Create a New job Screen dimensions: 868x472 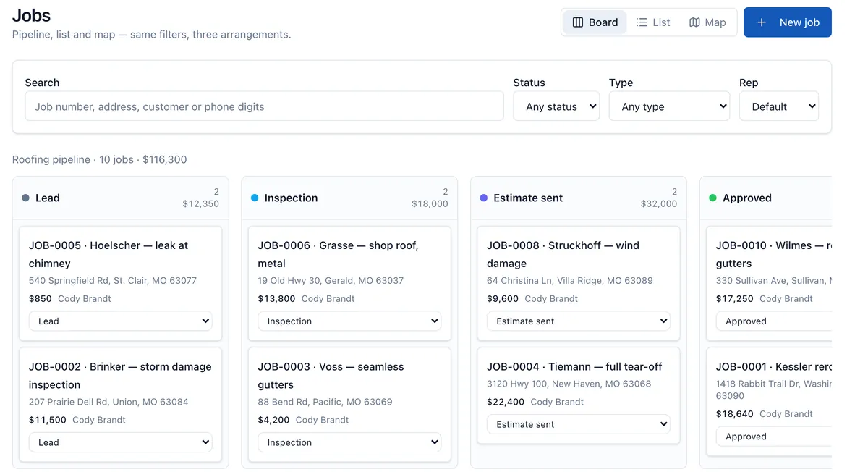point(788,22)
